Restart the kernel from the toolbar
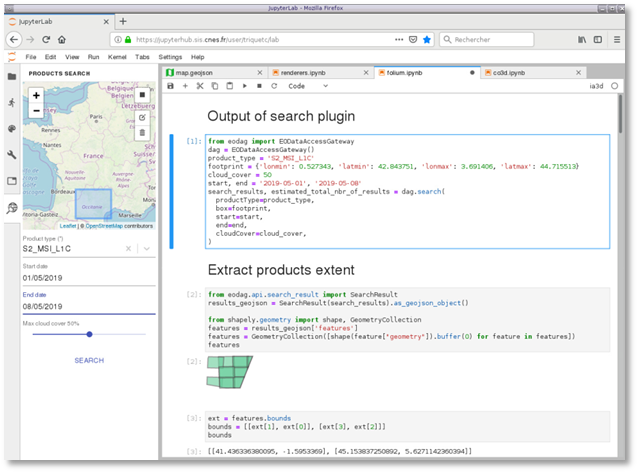Screen dimensions: 638x473 (275, 86)
